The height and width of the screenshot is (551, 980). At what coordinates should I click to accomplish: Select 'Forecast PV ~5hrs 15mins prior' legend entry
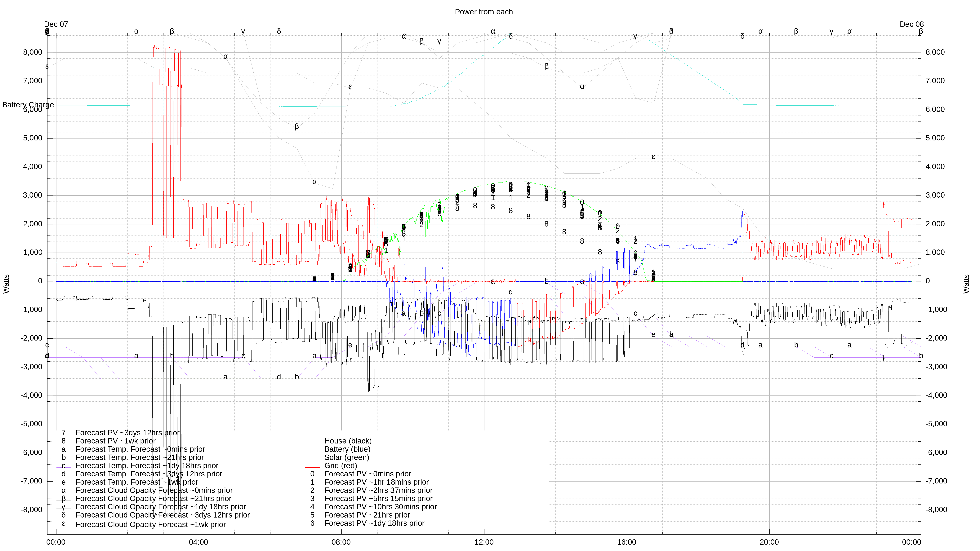click(x=378, y=499)
